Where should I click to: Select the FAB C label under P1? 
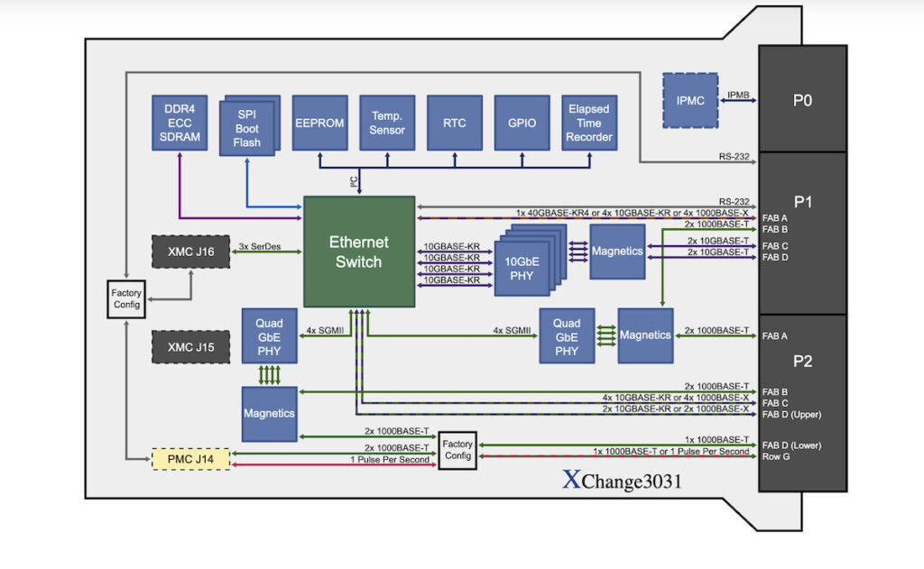(x=775, y=245)
